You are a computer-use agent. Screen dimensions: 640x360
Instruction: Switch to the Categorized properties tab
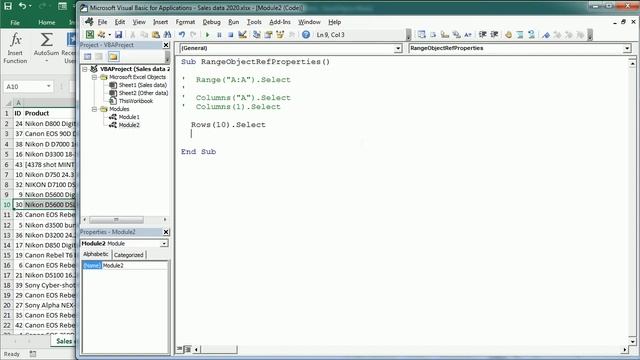129,255
